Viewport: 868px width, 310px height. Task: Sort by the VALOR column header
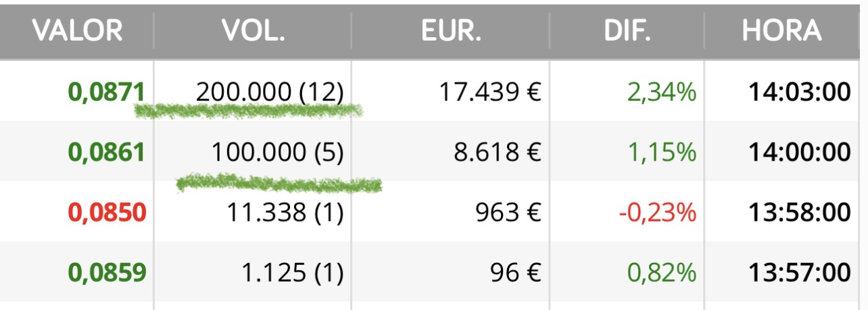click(77, 31)
